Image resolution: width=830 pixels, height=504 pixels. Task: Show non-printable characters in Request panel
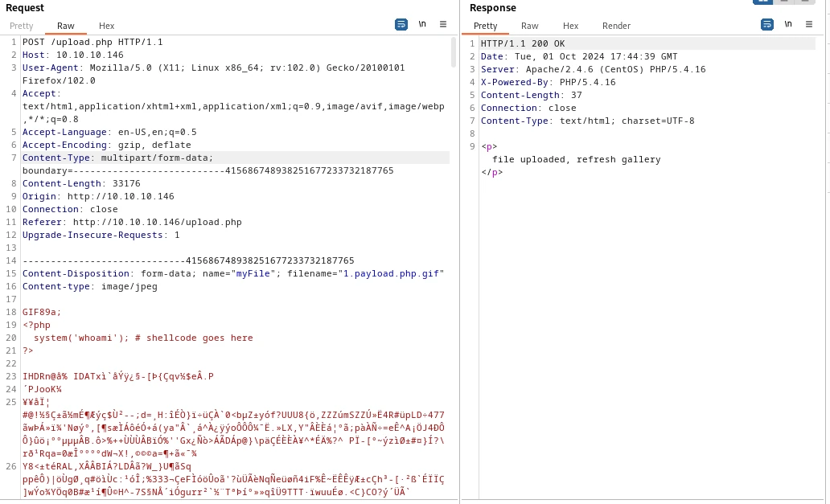click(422, 24)
